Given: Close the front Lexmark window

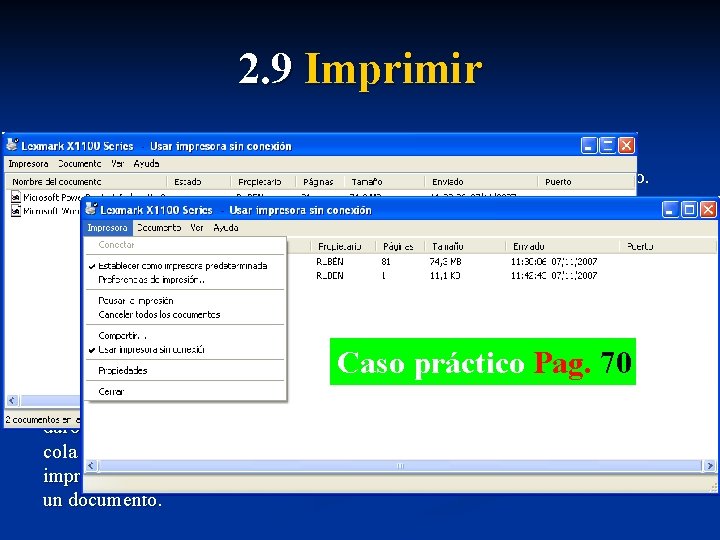Looking at the screenshot, I should coord(709,210).
